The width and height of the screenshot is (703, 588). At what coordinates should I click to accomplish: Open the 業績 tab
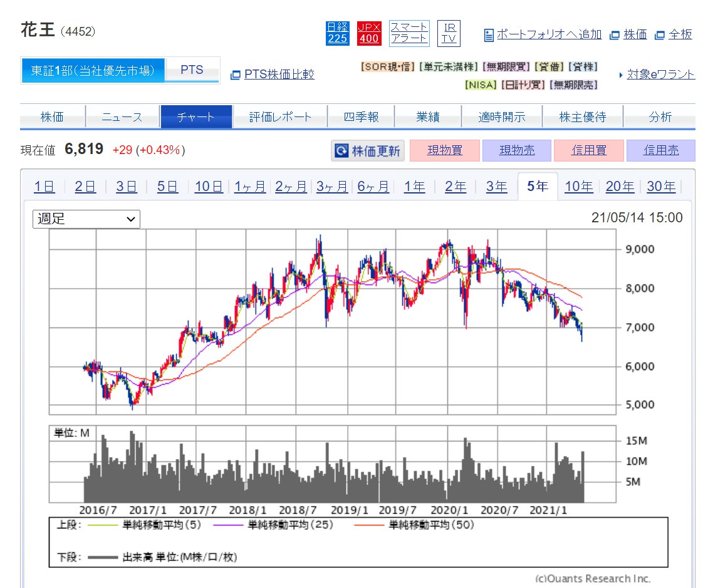pyautogui.click(x=428, y=117)
